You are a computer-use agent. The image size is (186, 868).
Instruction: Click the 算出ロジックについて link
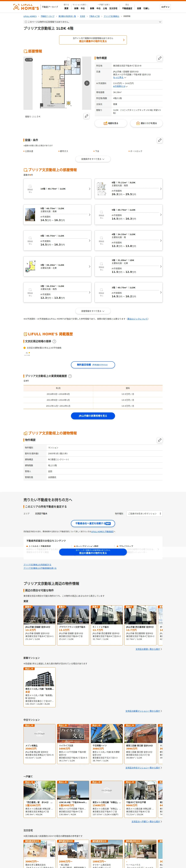pos(138,319)
